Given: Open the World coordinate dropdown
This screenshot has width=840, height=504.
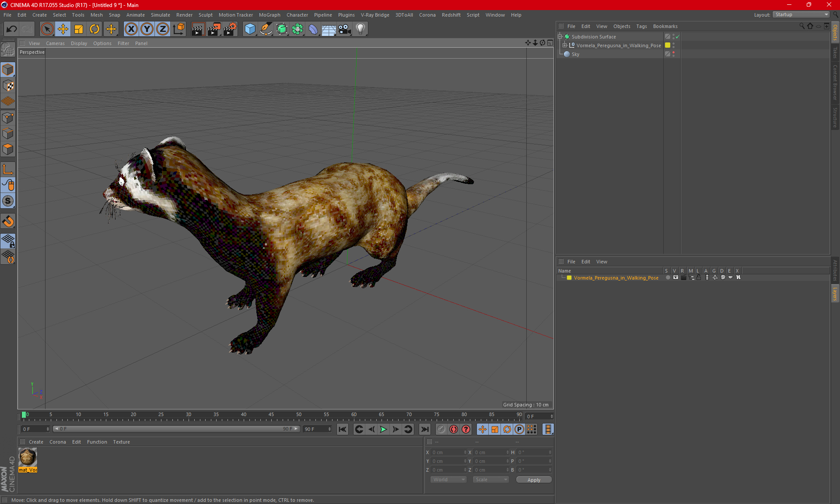Looking at the screenshot, I should coord(448,480).
